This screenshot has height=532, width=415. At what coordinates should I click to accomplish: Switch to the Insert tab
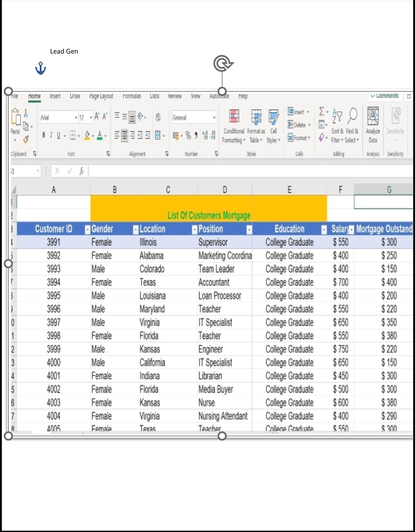pyautogui.click(x=55, y=96)
